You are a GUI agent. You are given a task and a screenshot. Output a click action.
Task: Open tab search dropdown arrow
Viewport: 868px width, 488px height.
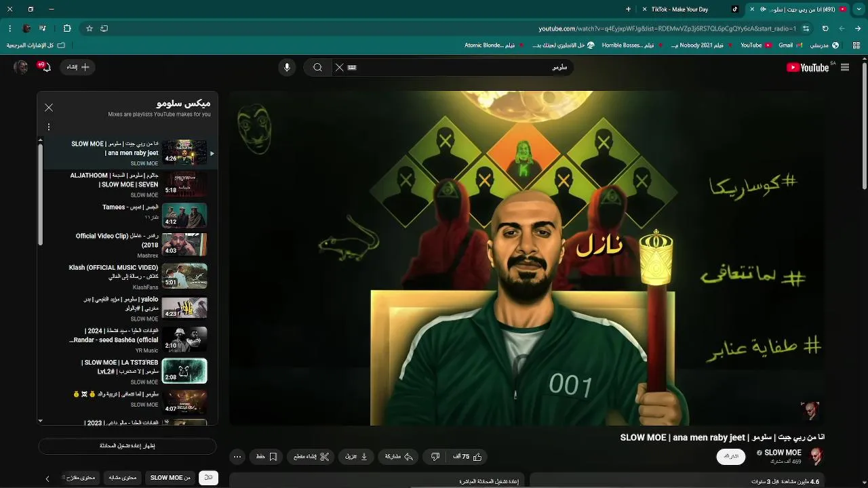(858, 9)
